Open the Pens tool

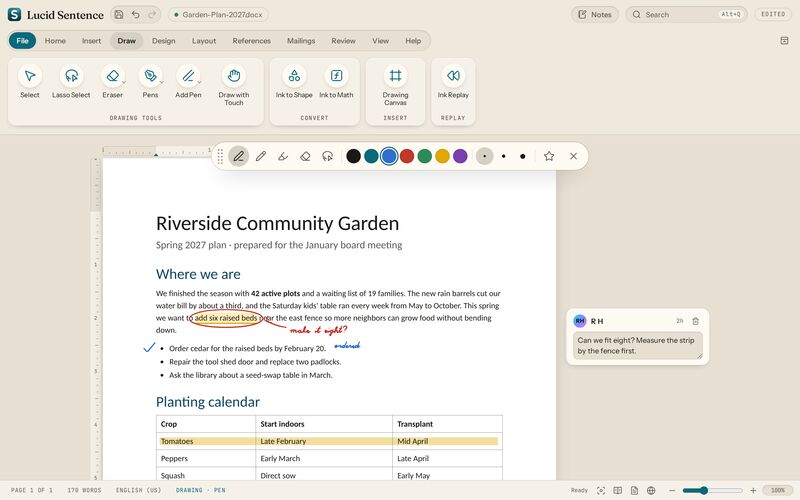(150, 82)
